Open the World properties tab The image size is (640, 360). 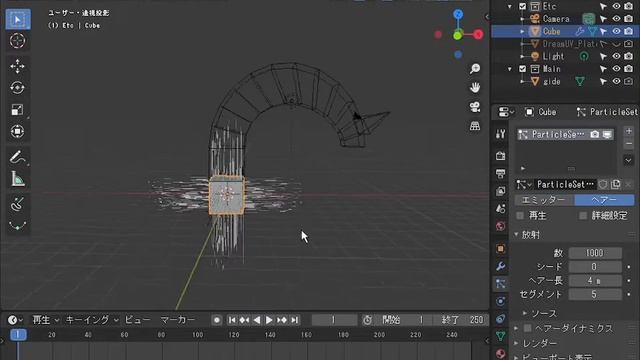point(500,226)
